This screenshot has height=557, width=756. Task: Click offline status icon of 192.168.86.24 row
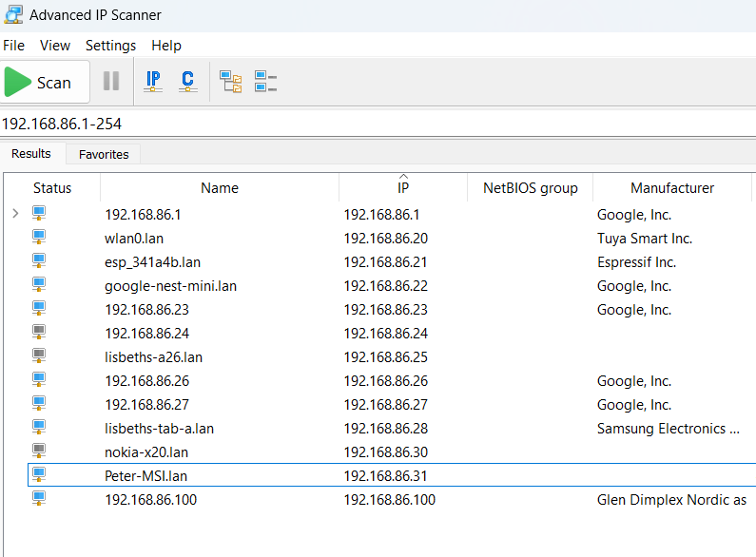click(39, 332)
